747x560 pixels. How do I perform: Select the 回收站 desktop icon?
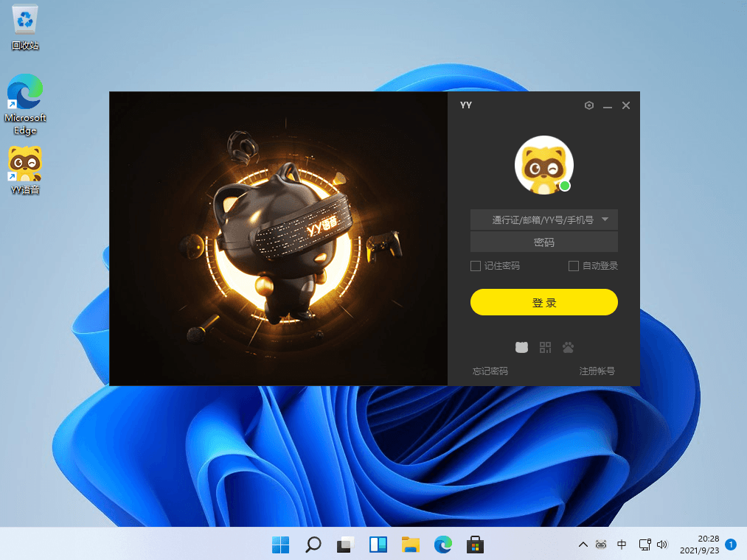click(25, 27)
